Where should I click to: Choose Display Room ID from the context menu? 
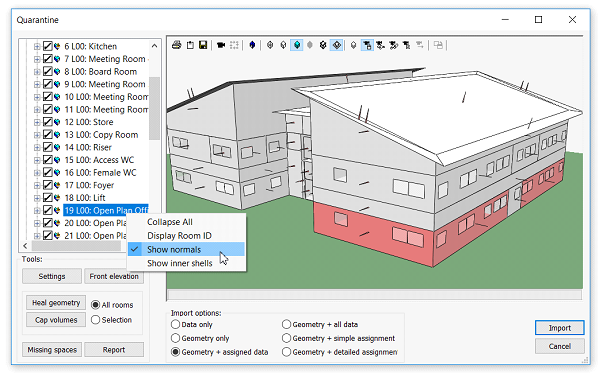point(186,236)
